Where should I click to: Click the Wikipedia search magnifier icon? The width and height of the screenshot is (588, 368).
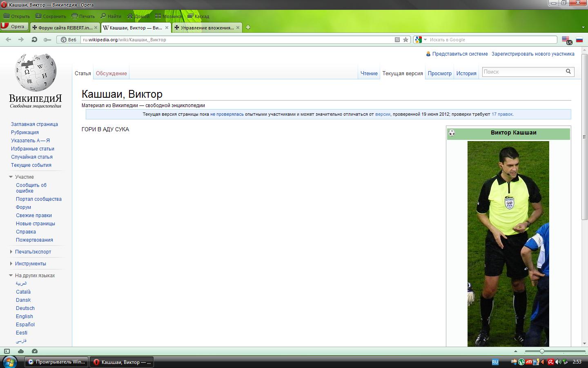(568, 72)
